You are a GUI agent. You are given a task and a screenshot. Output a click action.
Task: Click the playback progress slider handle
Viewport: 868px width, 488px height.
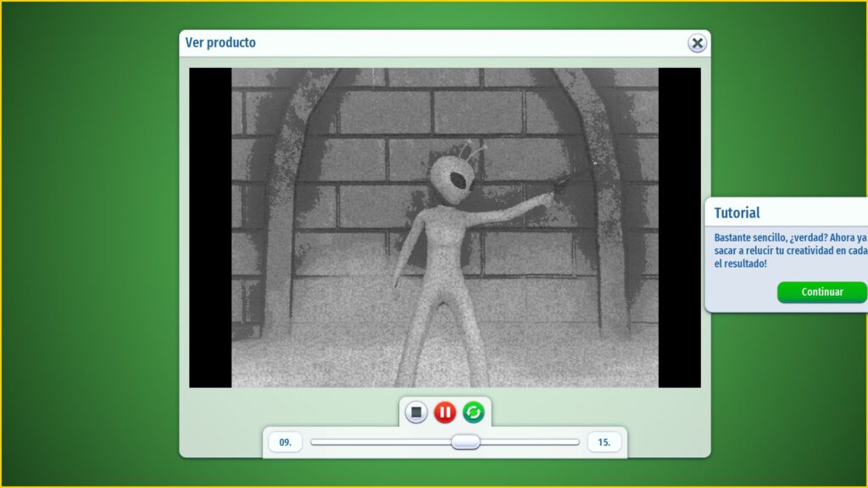[x=465, y=442]
